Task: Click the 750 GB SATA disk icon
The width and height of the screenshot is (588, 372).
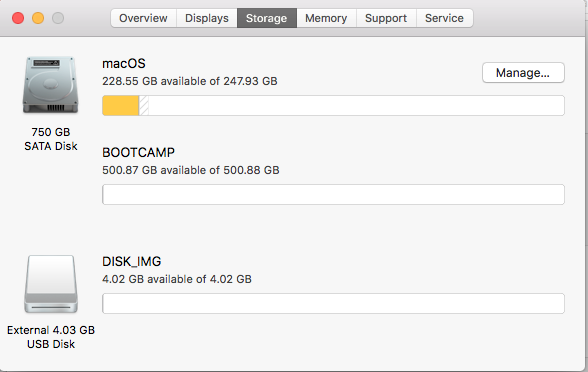Action: [51, 85]
